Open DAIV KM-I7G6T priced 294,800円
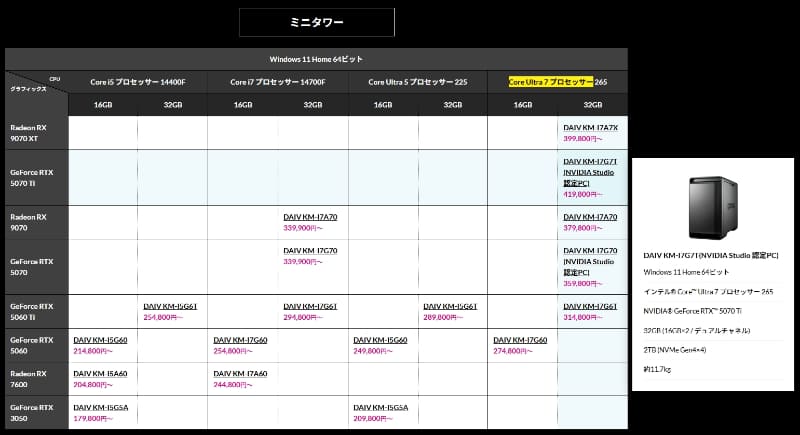The height and width of the screenshot is (435, 800). (310, 306)
